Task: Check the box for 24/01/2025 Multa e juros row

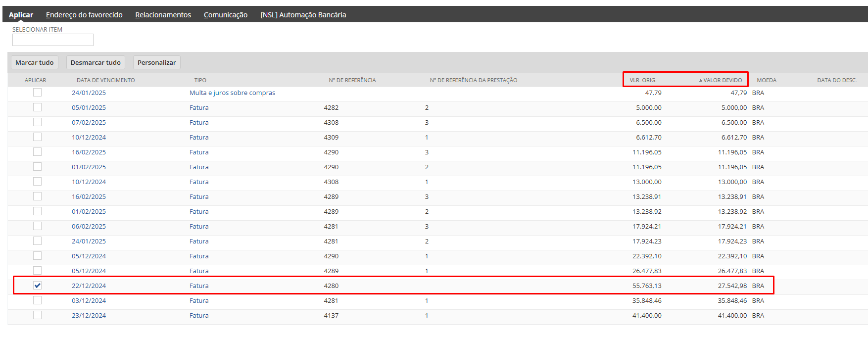Action: click(x=38, y=93)
